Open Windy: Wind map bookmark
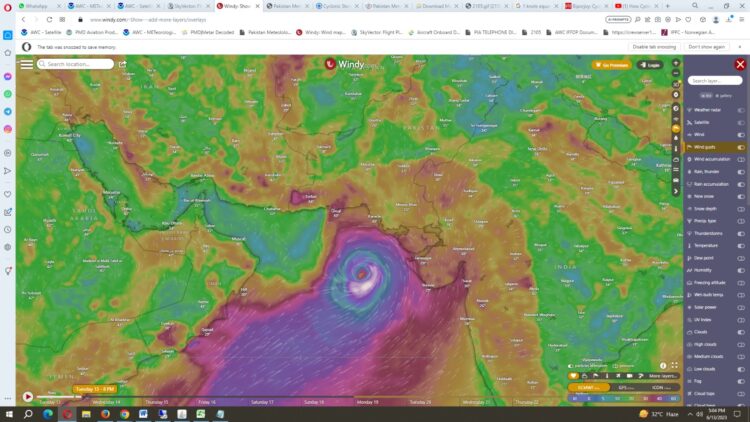The width and height of the screenshot is (750, 422). (x=320, y=33)
